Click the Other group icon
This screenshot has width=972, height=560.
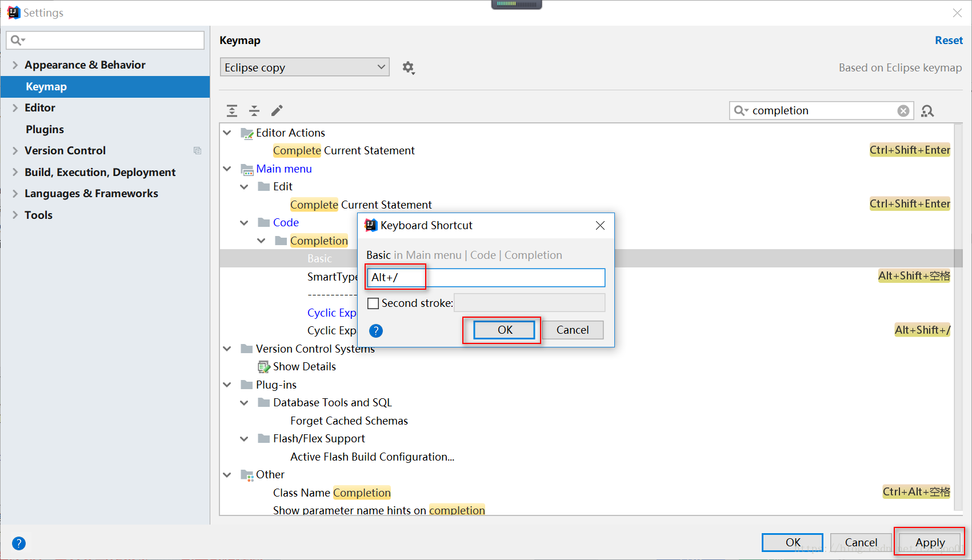247,475
